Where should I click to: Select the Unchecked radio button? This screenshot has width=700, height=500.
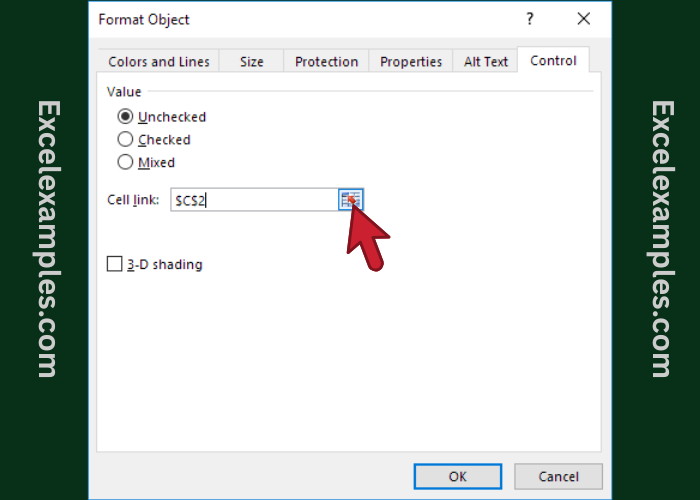pos(126,117)
